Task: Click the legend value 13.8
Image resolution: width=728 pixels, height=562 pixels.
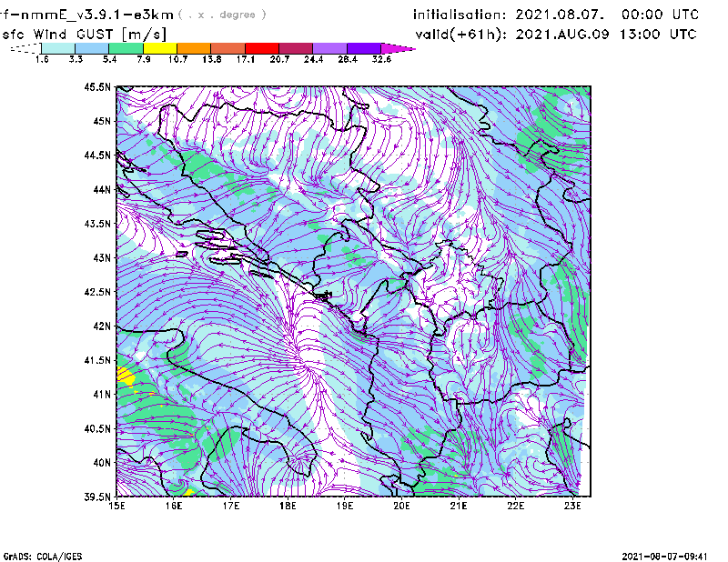Action: [212, 59]
